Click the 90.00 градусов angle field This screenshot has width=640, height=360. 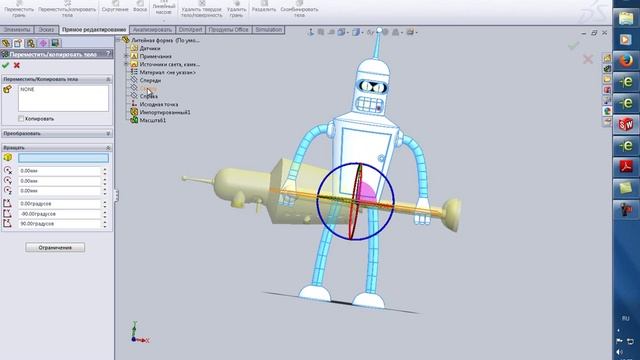(x=60, y=224)
